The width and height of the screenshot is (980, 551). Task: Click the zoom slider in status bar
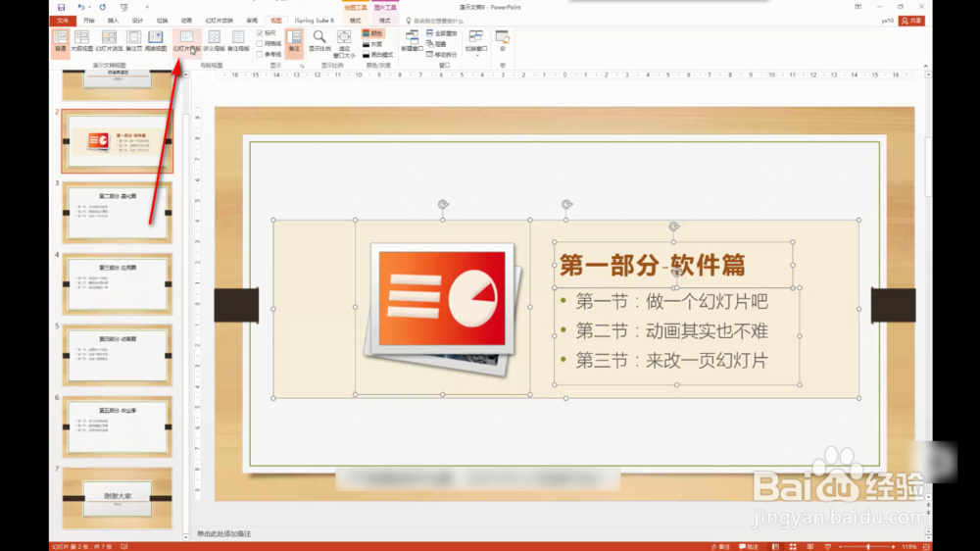pyautogui.click(x=867, y=547)
